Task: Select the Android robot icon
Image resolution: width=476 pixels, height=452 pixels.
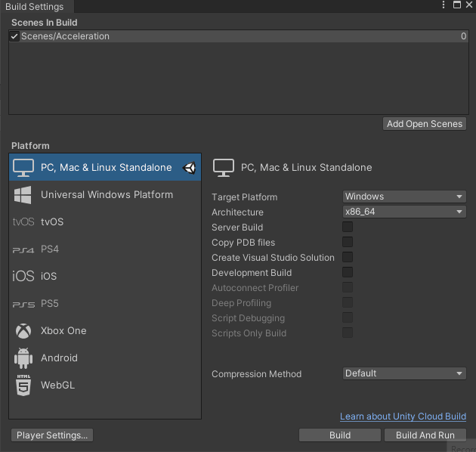Action: 23,358
